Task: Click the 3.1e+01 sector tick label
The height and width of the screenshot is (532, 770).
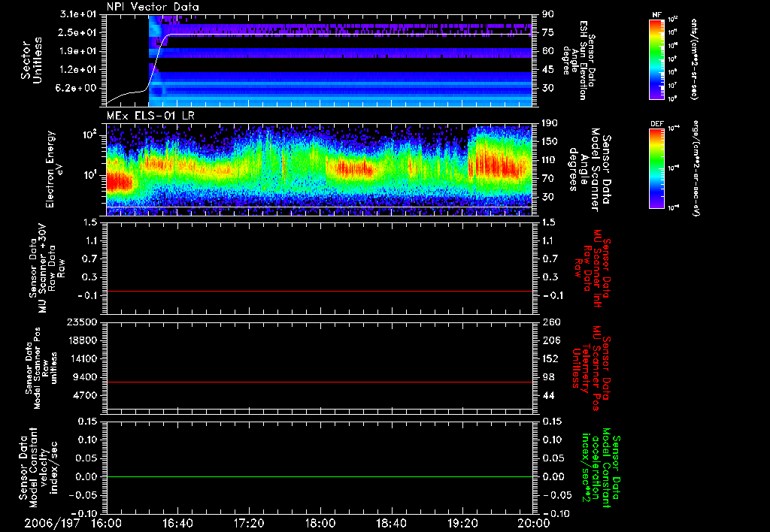Action: 78,14
